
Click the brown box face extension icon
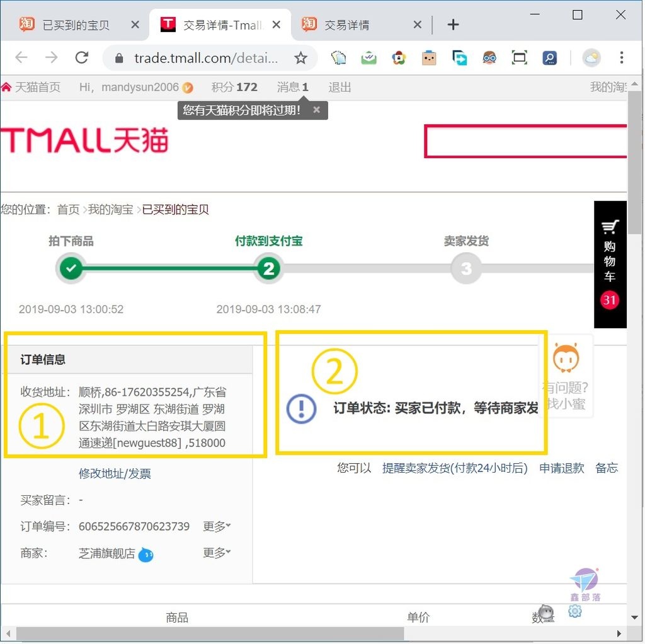click(428, 58)
